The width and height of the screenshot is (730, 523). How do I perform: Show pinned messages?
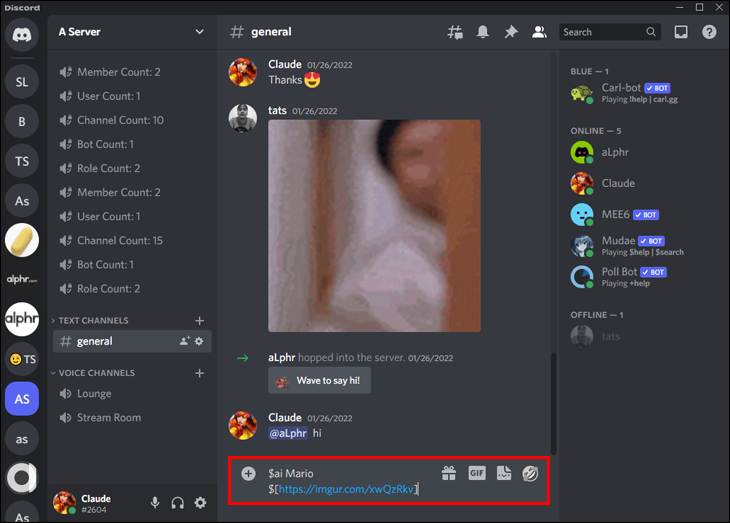click(511, 32)
